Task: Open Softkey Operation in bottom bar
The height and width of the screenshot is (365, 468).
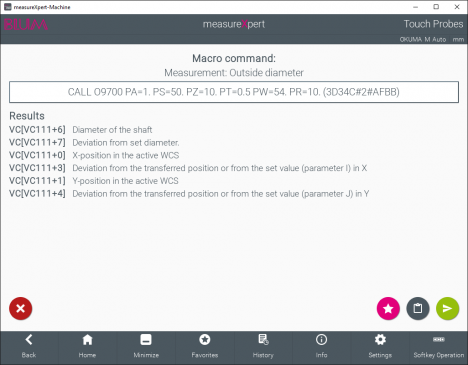Action: click(439, 347)
